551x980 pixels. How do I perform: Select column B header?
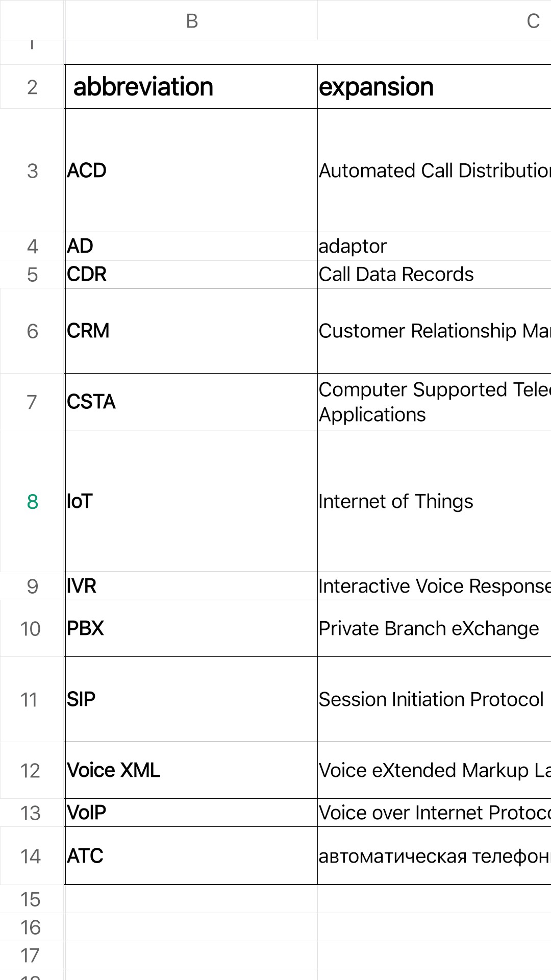(191, 20)
